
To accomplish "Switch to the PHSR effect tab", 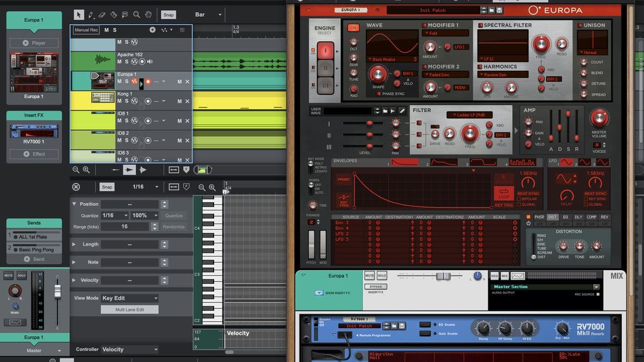I will pos(539,217).
